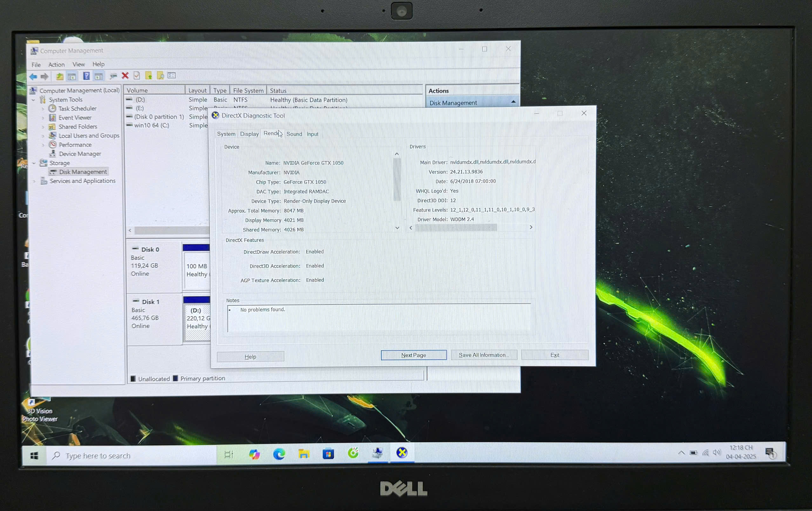Select Device Manager in the tree
Image resolution: width=812 pixels, height=511 pixels.
coord(80,154)
